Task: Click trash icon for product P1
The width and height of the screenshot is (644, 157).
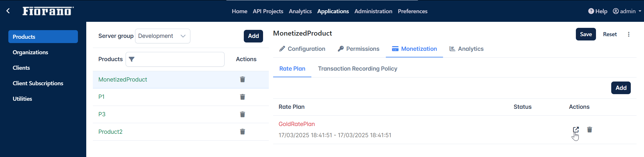Action: 242,97
